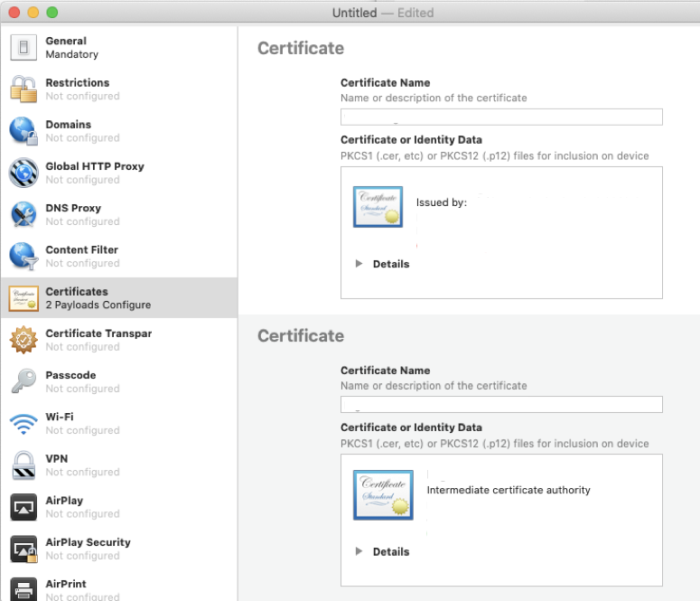Open the Certificate Transpar section
Screen dimensions: 700x601
tap(118, 340)
